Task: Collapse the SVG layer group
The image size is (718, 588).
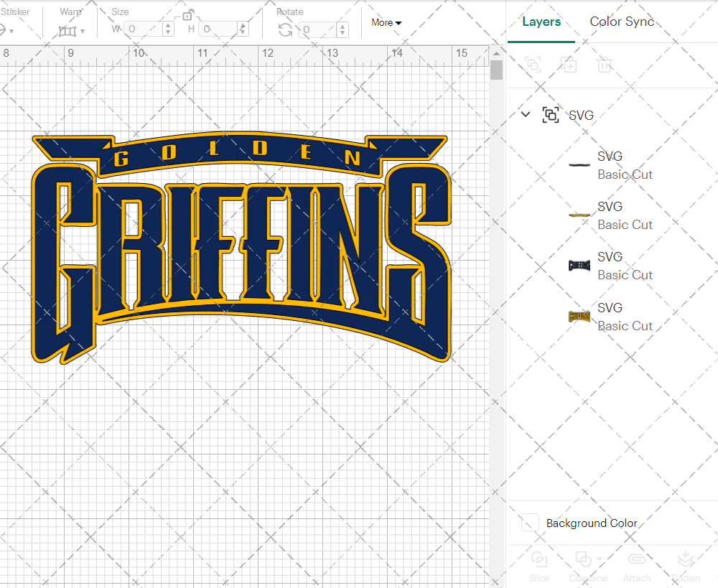Action: click(525, 114)
